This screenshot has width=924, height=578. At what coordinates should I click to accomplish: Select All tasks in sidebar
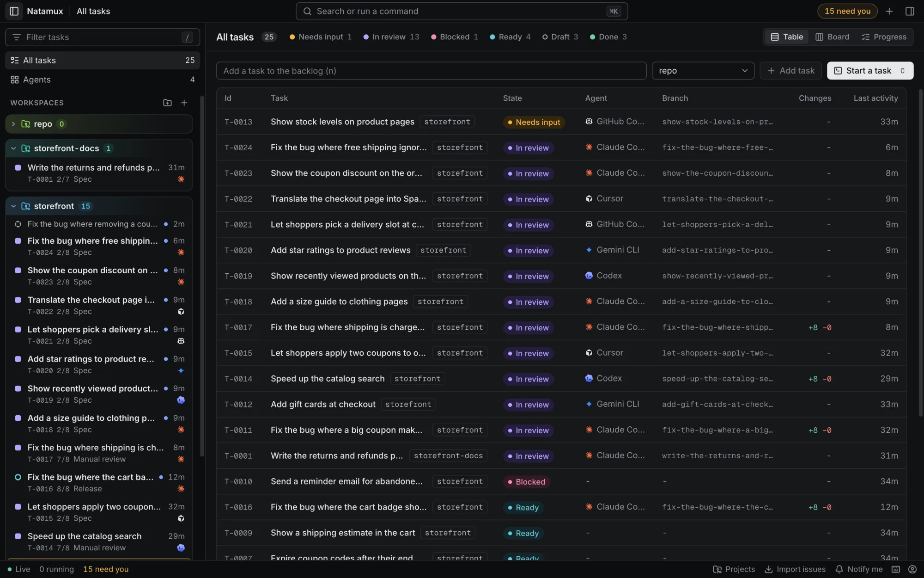point(102,60)
